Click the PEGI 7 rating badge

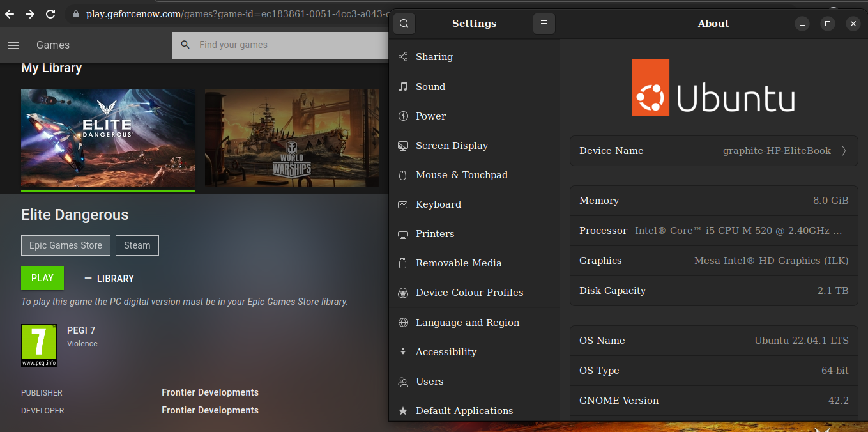coord(39,346)
